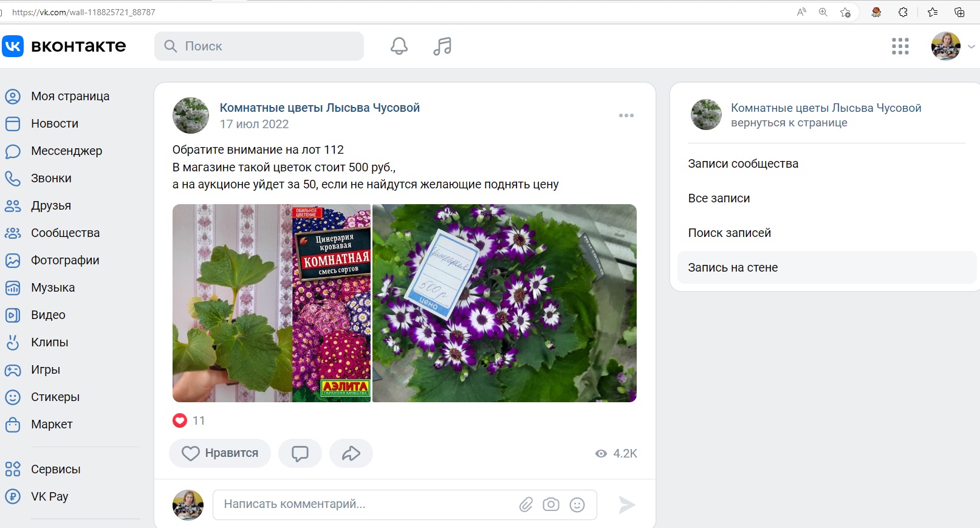Open VK services grid icon
980x528 pixels.
point(900,46)
